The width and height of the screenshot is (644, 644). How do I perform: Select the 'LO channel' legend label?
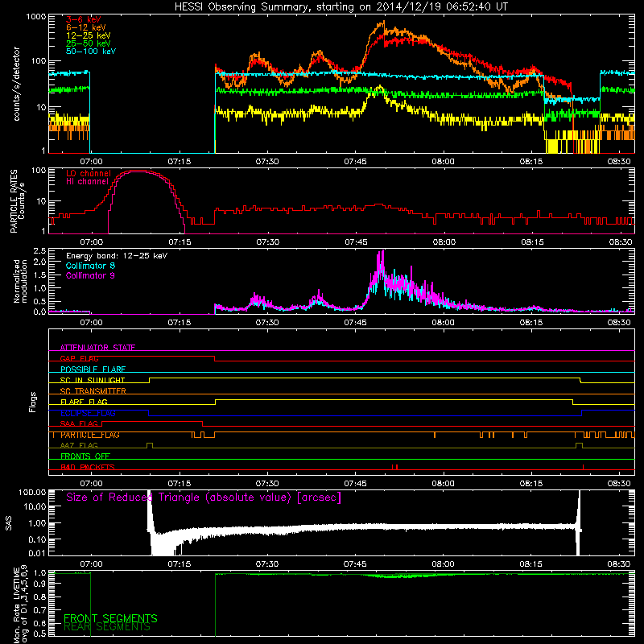tap(89, 173)
